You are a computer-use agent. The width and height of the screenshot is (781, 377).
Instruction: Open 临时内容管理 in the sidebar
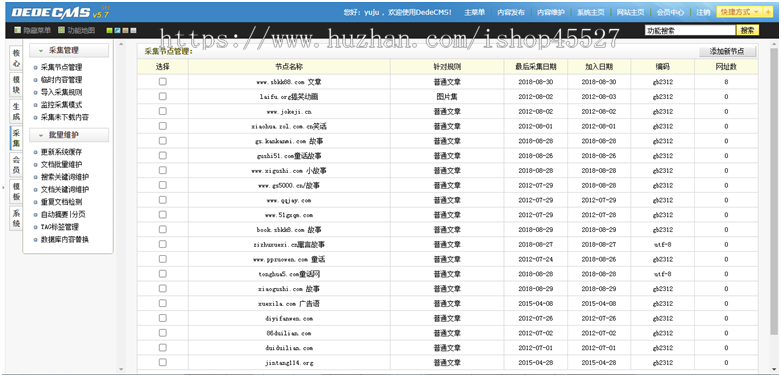[61, 80]
